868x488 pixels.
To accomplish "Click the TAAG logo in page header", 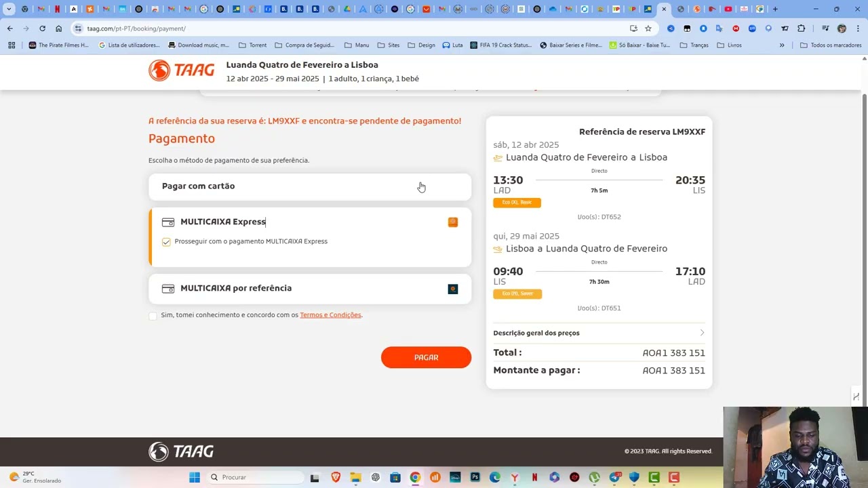I will [182, 70].
